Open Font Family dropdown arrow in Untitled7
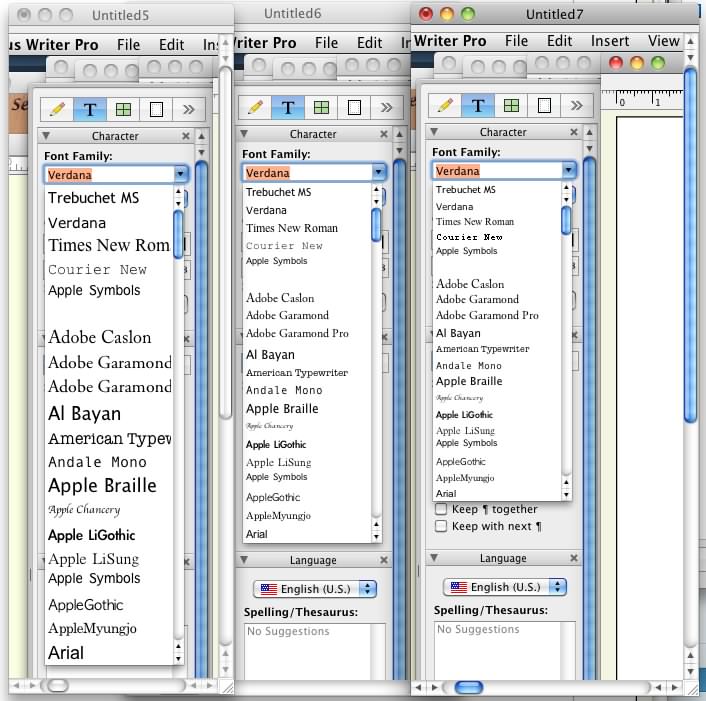706x701 pixels. (569, 170)
